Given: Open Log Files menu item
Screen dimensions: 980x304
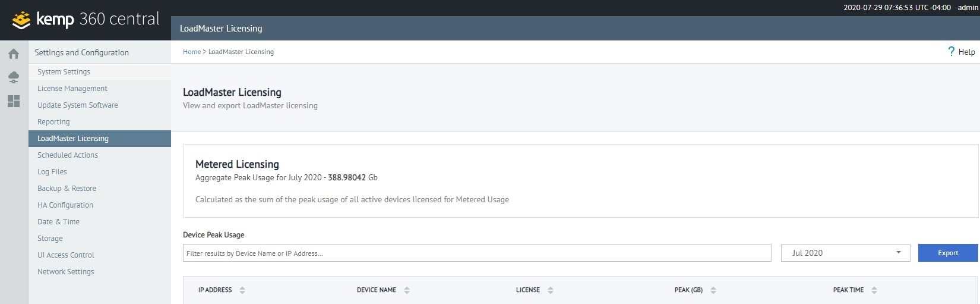Looking at the screenshot, I should tap(100, 172).
